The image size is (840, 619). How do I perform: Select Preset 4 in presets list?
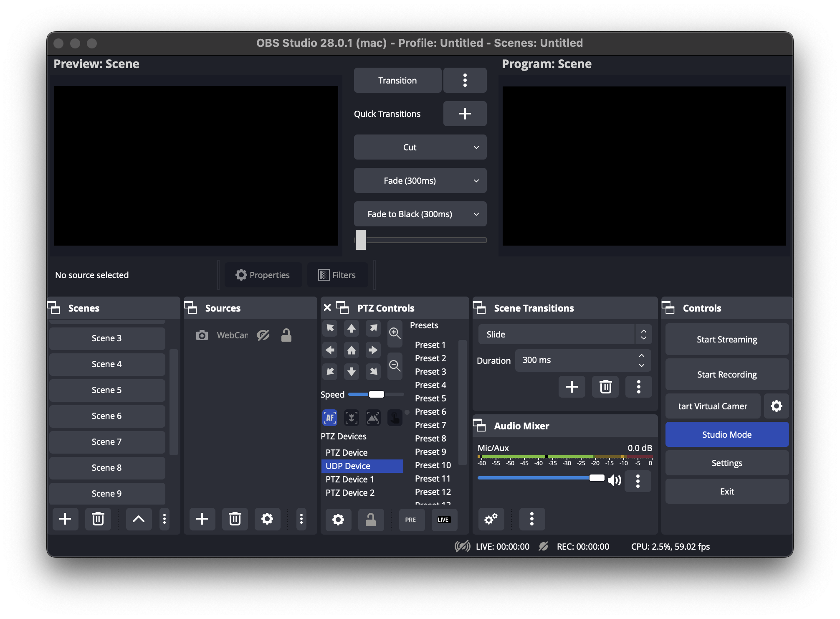(430, 385)
